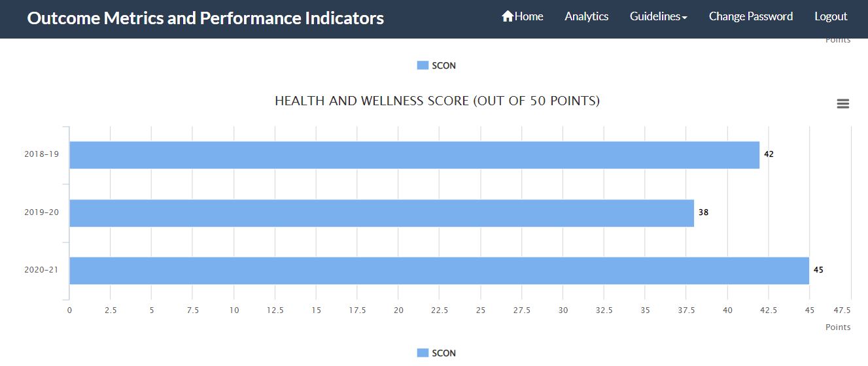Click the Health and Wellness Score chart title
Image resolution: width=868 pixels, height=366 pixels.
coord(437,101)
